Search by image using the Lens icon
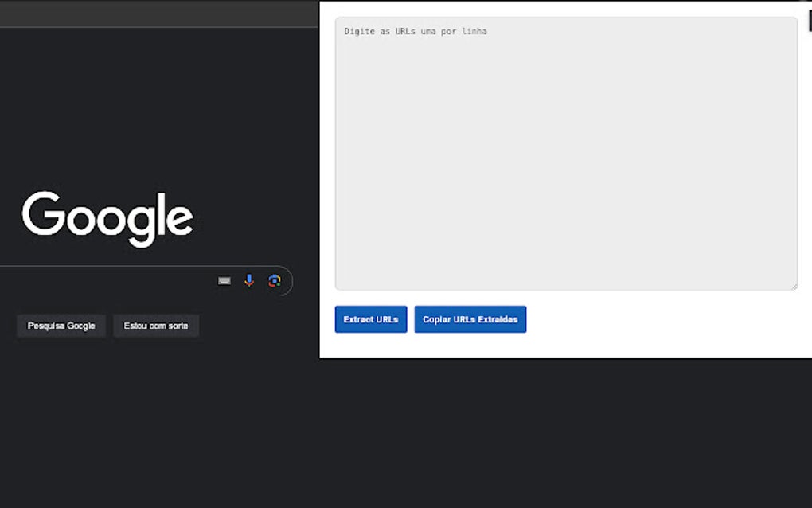 coord(275,280)
